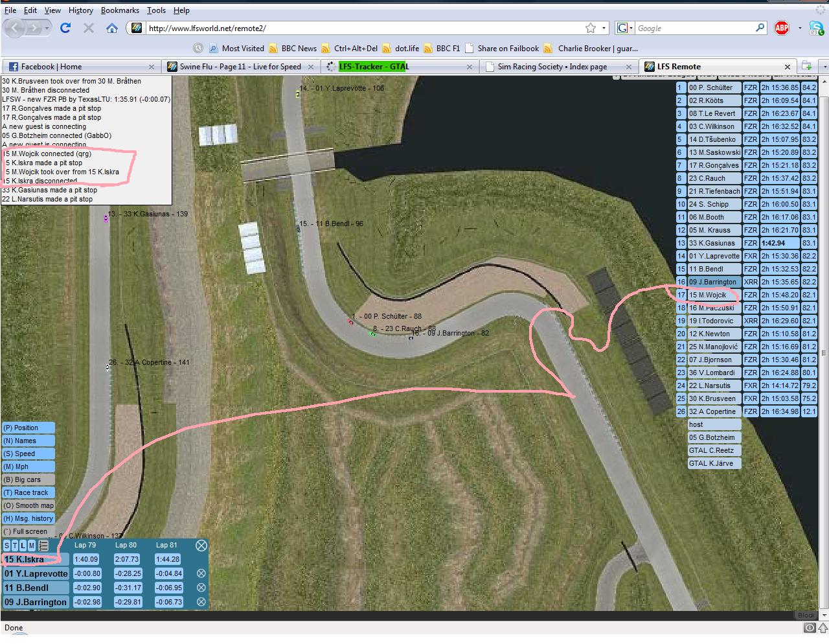Image resolution: width=829 pixels, height=644 pixels.
Task: Switch to the Swine Flu - Page 11 tab
Action: pos(241,66)
